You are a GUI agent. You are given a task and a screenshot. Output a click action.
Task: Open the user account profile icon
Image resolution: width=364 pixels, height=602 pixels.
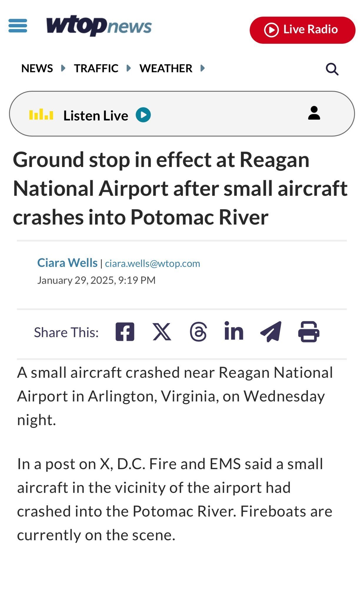click(314, 113)
